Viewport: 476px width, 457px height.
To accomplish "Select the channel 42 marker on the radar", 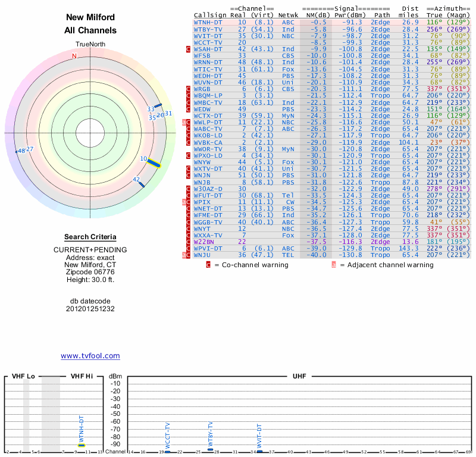I will [141, 184].
